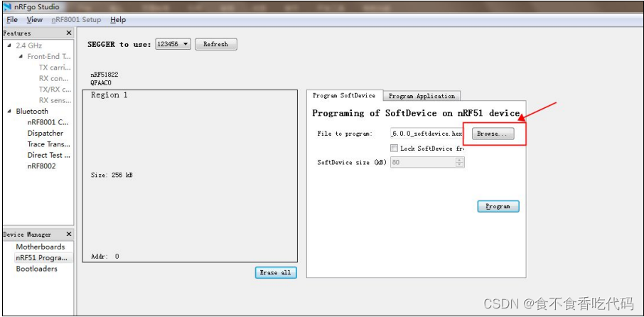The width and height of the screenshot is (644, 317).
Task: Click the nRFgo Studio title bar icon
Action: (7, 7)
